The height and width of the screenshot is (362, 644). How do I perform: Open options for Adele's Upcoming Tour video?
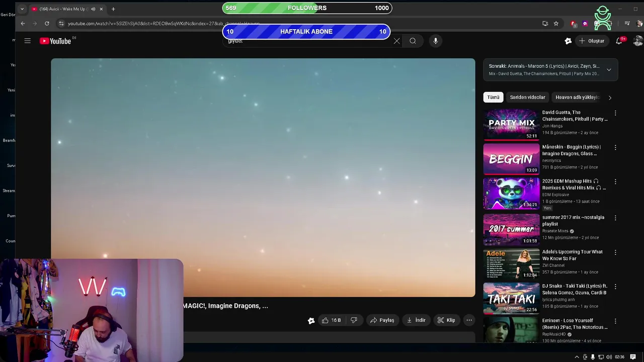tap(615, 252)
